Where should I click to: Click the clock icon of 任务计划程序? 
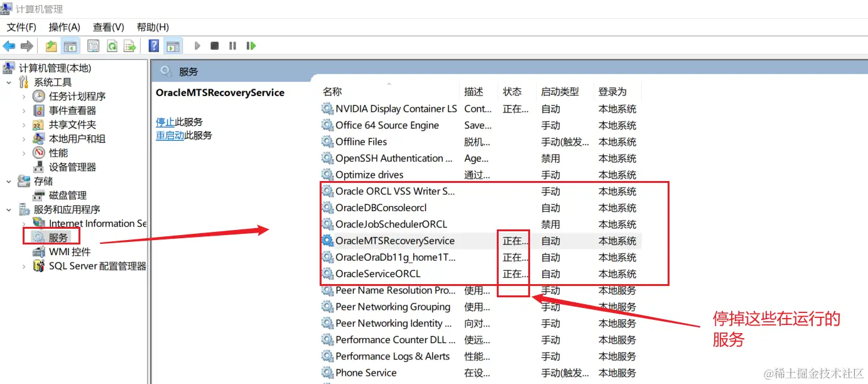click(39, 96)
